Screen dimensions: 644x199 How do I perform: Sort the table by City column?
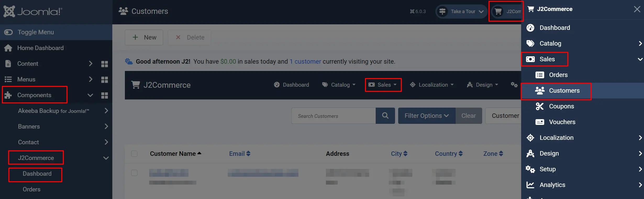[399, 154]
